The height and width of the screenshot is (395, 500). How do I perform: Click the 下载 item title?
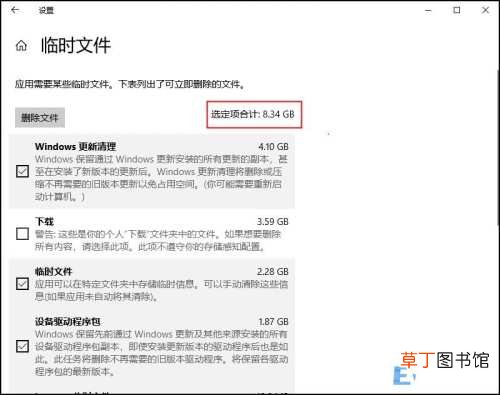coord(44,222)
